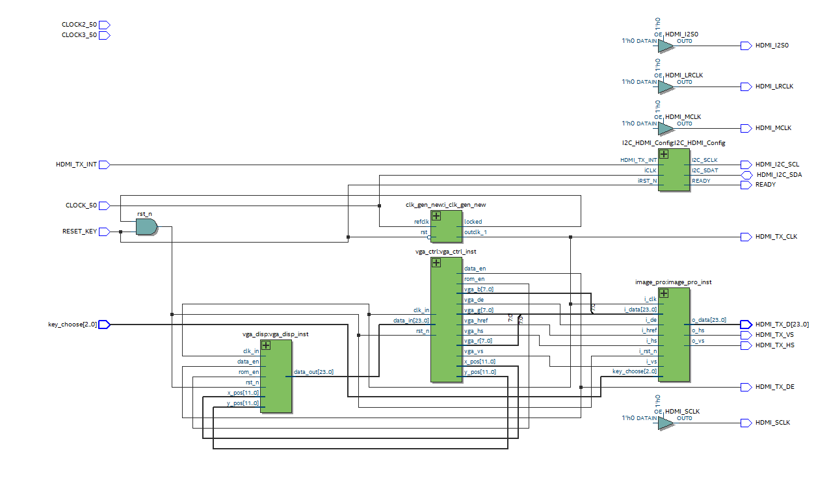Click the I2C_SDAT port label

point(705,170)
